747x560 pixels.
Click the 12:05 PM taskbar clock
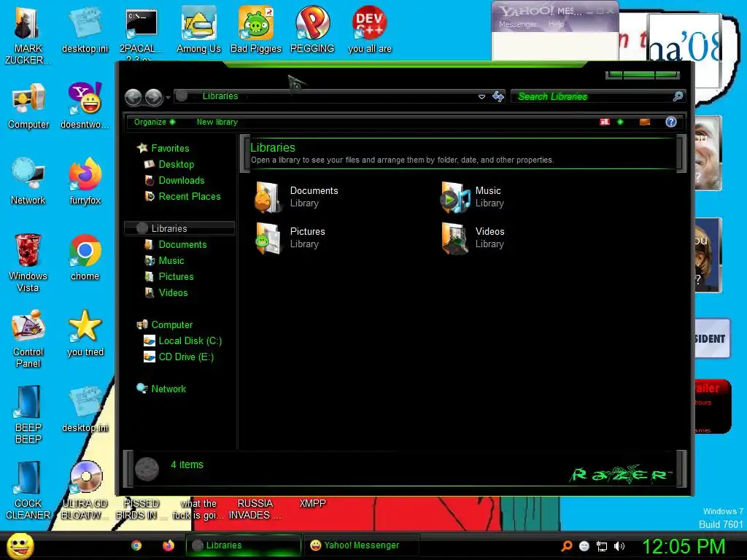(x=684, y=546)
